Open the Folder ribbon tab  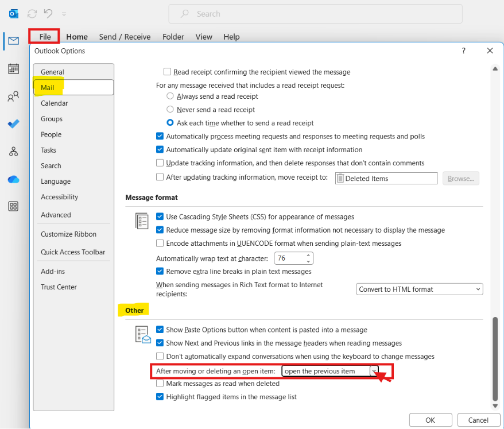173,37
